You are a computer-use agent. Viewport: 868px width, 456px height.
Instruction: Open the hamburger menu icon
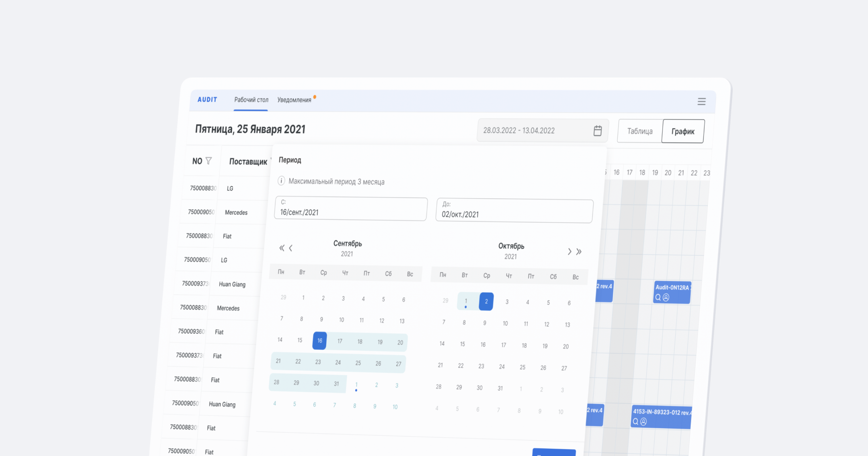(701, 102)
